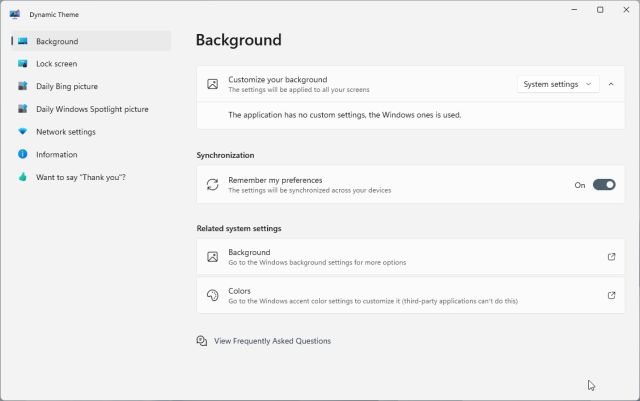Click the Network settings Wi-Fi icon
Viewport: 640px width, 401px height.
(x=22, y=132)
